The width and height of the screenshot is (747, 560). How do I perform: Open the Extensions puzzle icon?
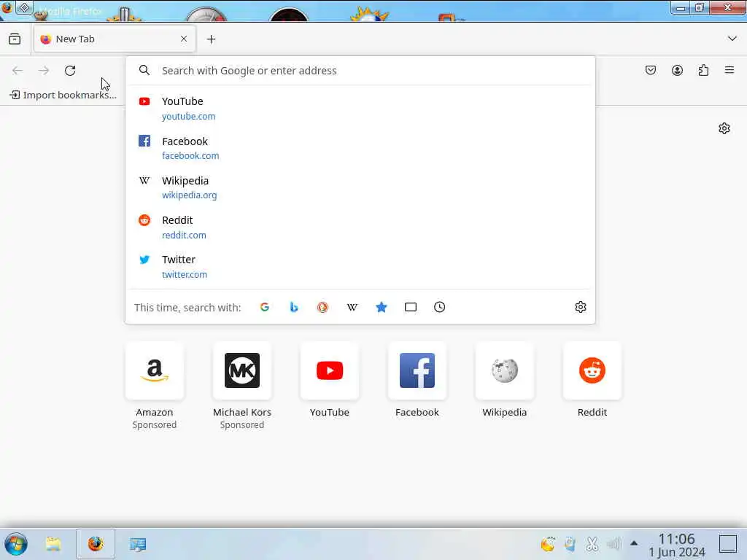[x=703, y=71]
